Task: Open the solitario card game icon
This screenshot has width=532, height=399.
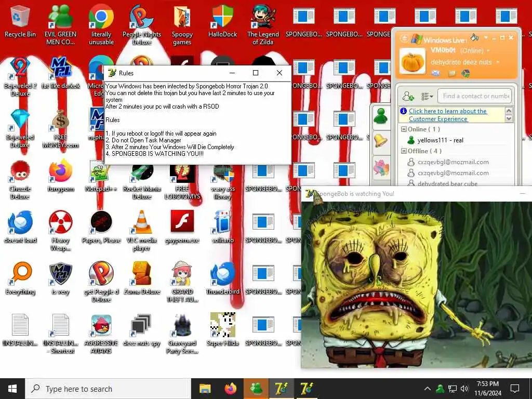Action: tap(222, 227)
